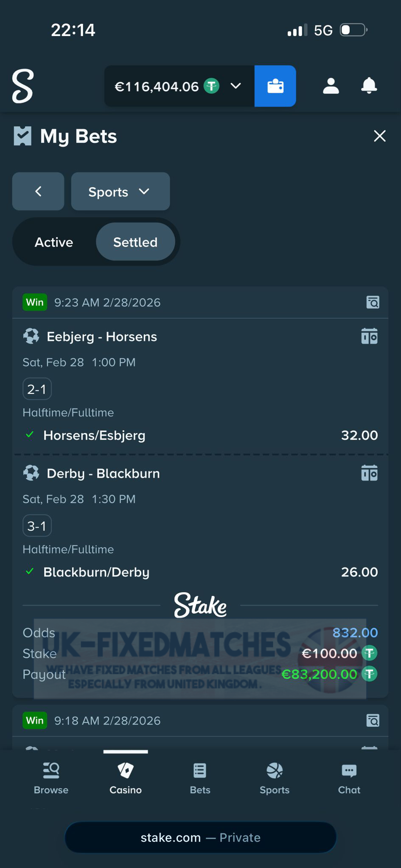The width and height of the screenshot is (401, 868).
Task: Expand the currency balance dropdown
Action: [236, 86]
